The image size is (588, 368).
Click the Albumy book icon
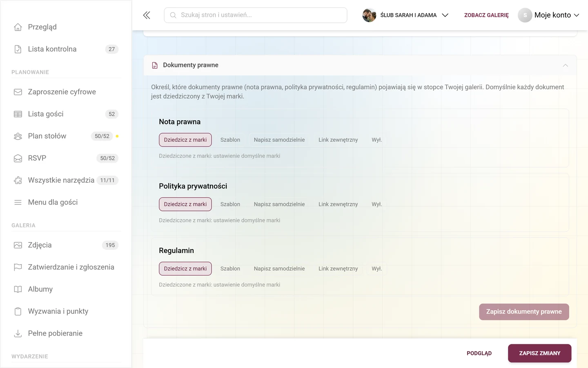pyautogui.click(x=18, y=289)
